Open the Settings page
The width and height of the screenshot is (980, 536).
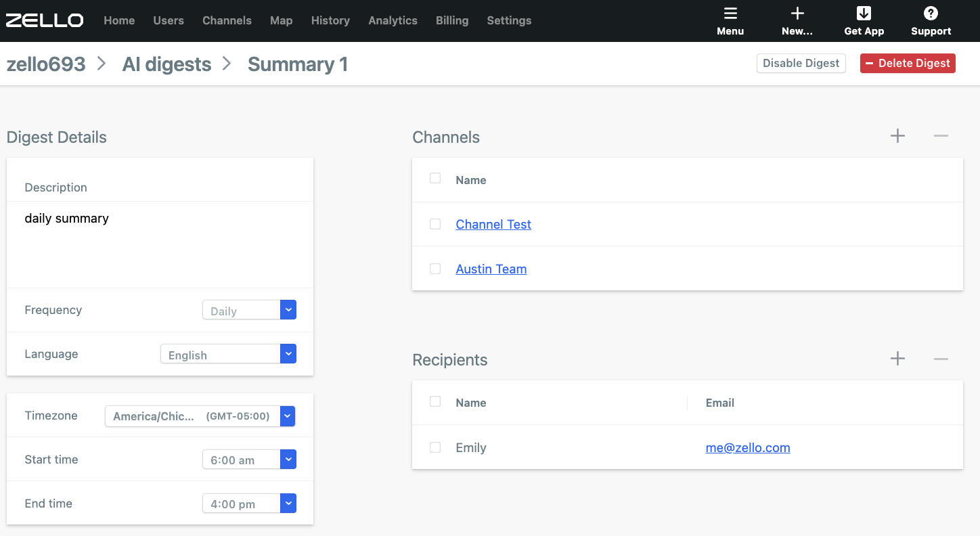(x=509, y=20)
